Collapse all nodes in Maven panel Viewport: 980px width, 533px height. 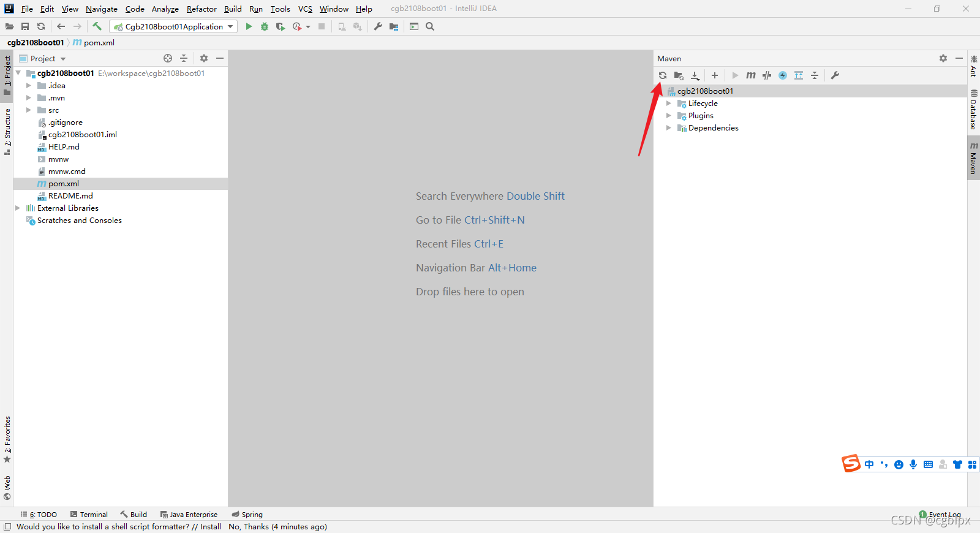(815, 75)
